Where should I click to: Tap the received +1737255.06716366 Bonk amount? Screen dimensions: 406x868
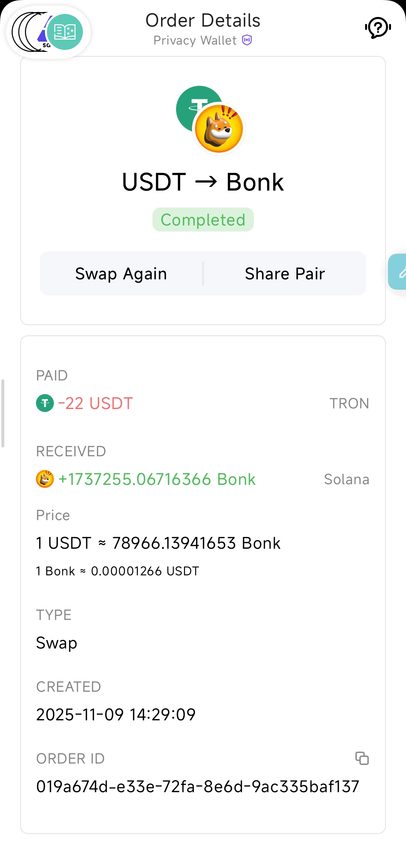[x=157, y=479]
